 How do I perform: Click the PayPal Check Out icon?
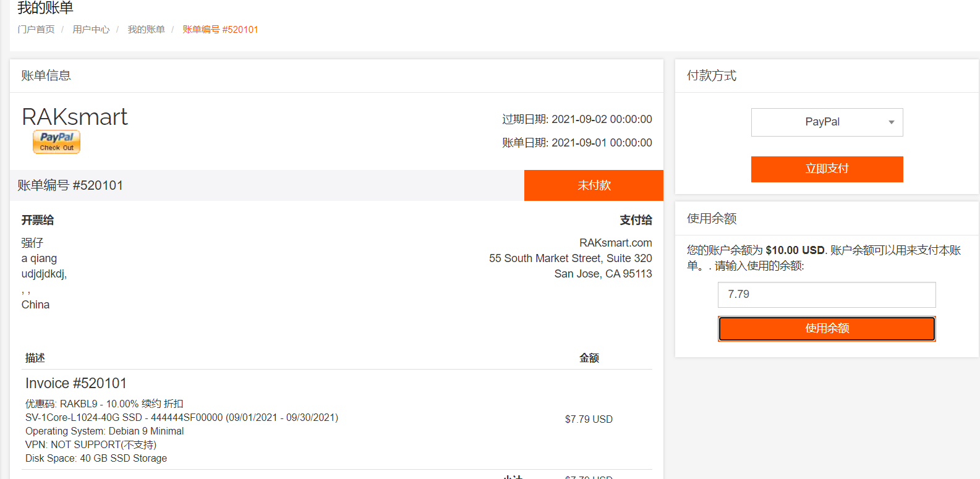[56, 142]
